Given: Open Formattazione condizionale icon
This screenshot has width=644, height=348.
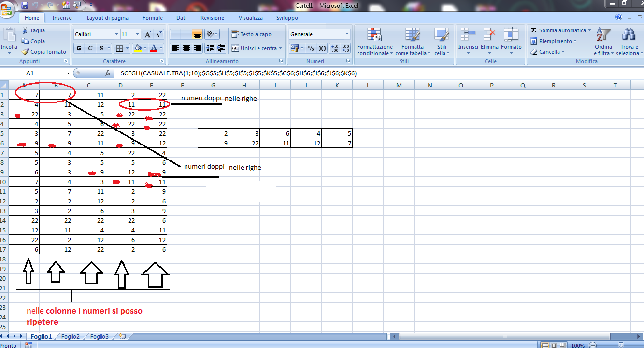Looking at the screenshot, I should (374, 35).
